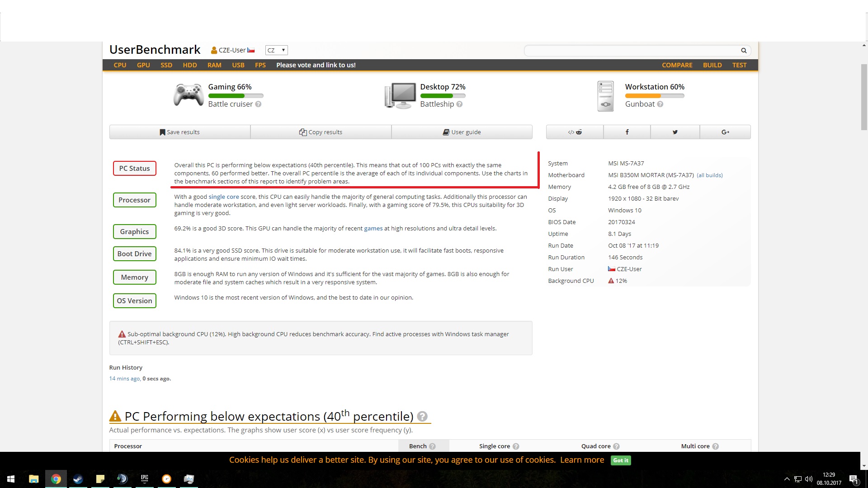Open the 14 mins ago run
Image resolution: width=868 pixels, height=488 pixels.
(124, 379)
